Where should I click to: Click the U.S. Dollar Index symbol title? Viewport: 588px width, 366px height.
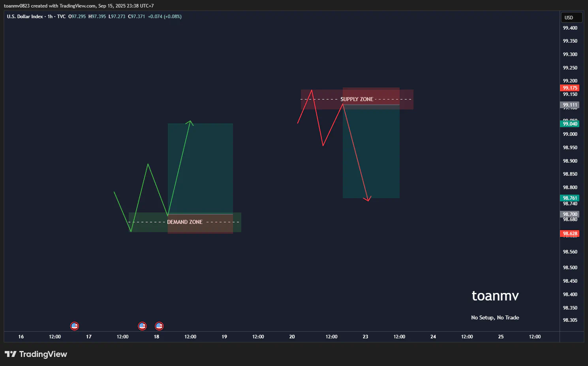click(x=25, y=17)
